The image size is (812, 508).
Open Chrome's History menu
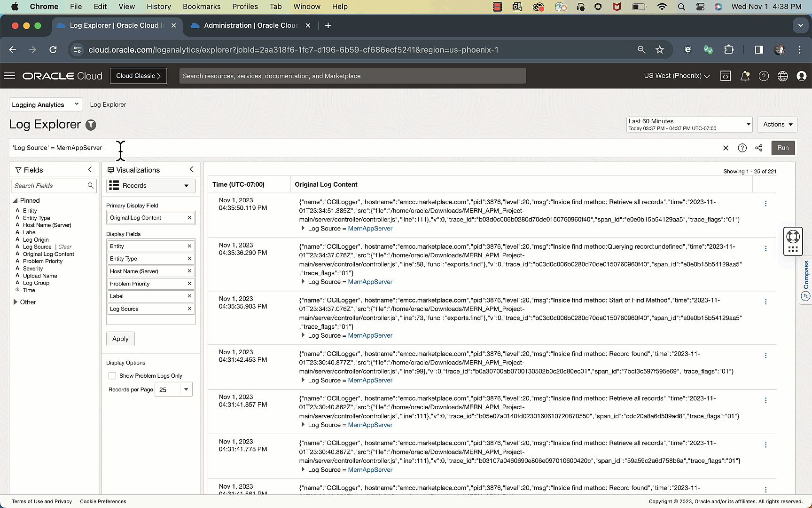(x=158, y=7)
